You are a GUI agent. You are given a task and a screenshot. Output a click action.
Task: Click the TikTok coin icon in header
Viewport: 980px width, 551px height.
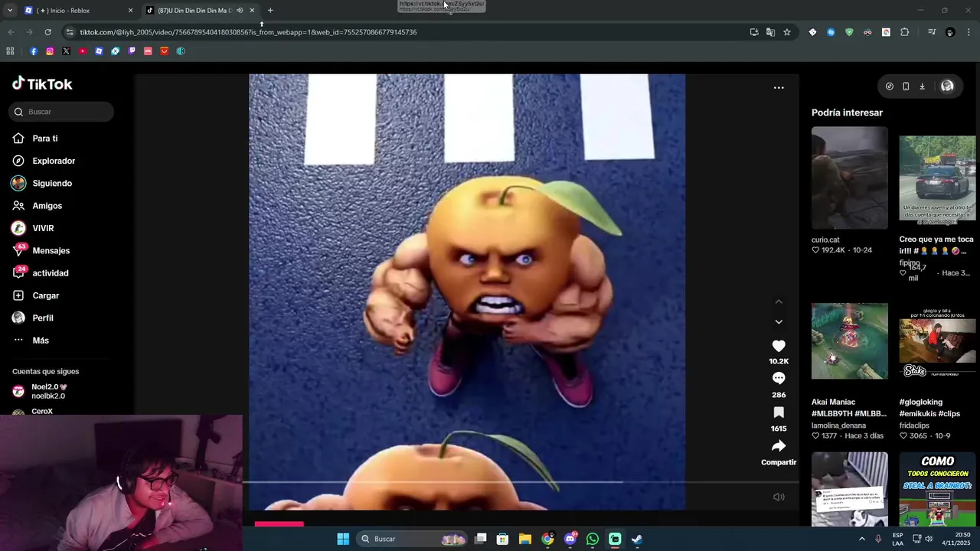point(889,86)
